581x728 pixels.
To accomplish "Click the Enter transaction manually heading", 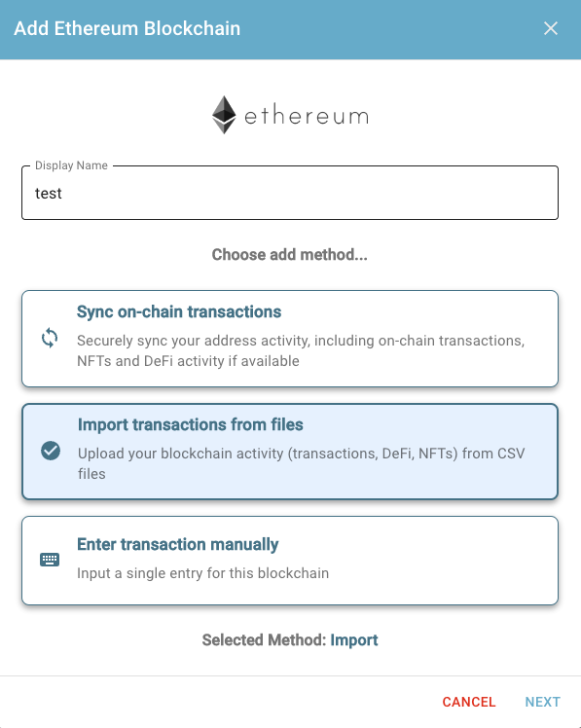I will coord(178,544).
